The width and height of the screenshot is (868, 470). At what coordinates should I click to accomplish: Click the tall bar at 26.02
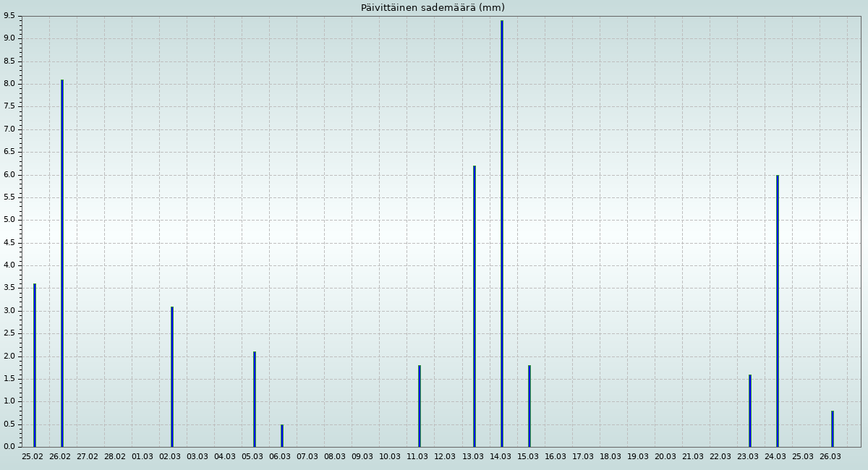tap(61, 263)
